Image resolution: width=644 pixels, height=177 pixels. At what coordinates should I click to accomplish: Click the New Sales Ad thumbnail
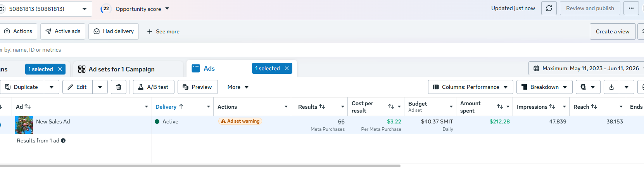point(24,125)
